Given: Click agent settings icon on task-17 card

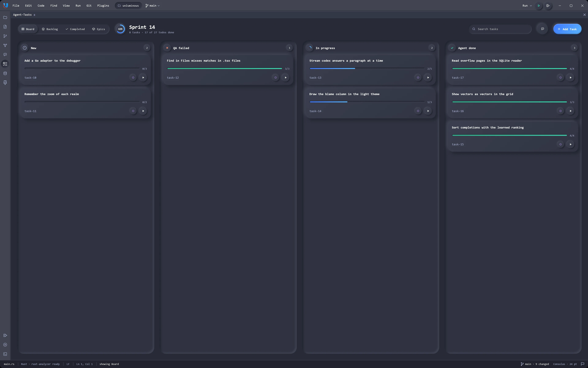Looking at the screenshot, I should (560, 78).
